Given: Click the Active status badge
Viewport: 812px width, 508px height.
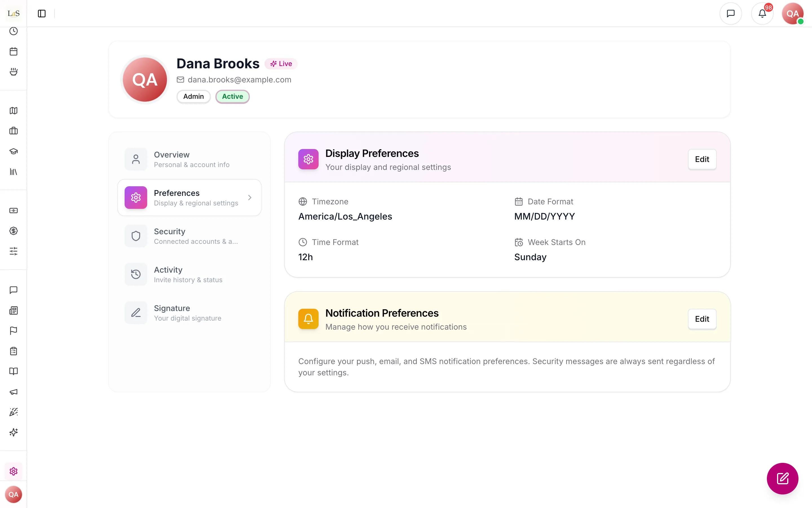Looking at the screenshot, I should click(232, 97).
